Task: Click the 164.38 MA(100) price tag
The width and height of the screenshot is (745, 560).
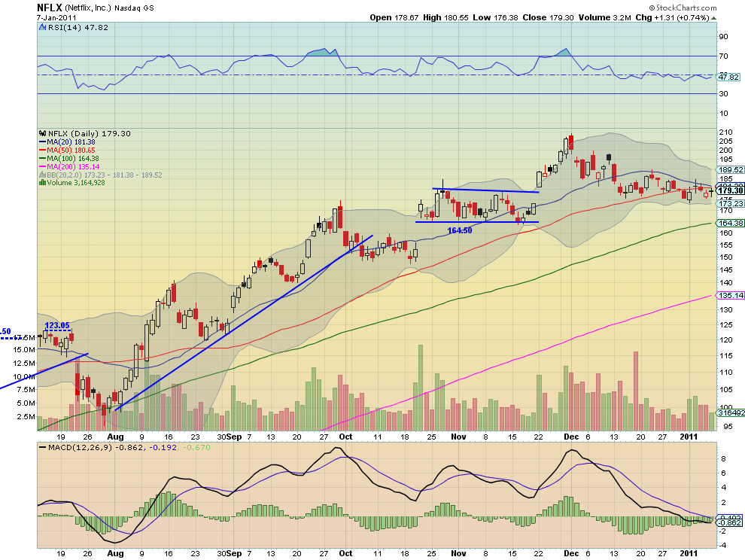Action: click(731, 223)
